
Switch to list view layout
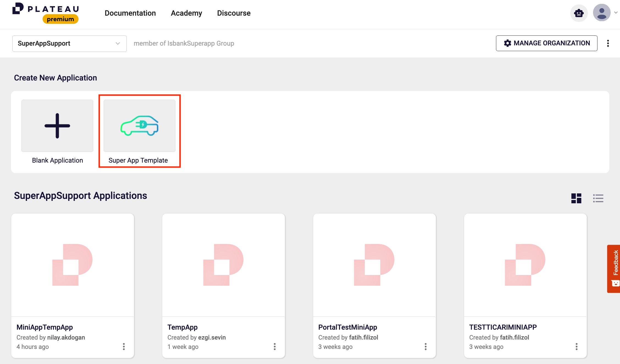(x=598, y=198)
